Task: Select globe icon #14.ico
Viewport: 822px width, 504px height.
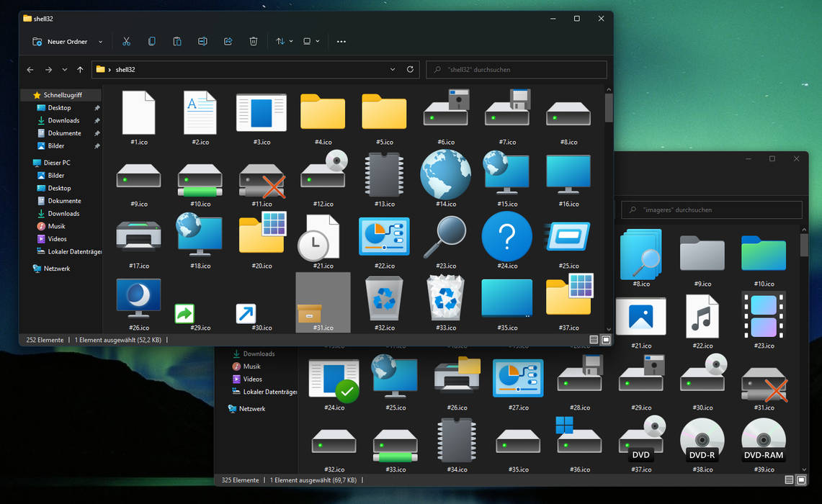Action: 446,179
